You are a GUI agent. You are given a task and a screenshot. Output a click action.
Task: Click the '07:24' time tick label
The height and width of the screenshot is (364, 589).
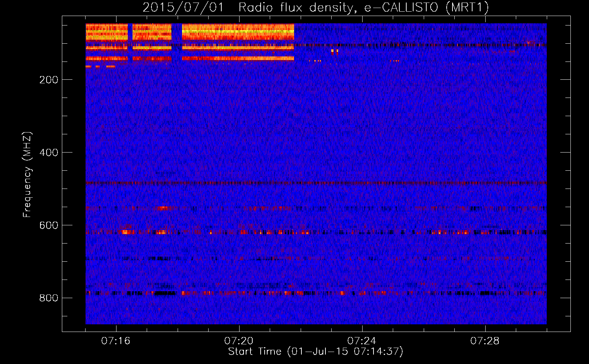click(x=362, y=341)
